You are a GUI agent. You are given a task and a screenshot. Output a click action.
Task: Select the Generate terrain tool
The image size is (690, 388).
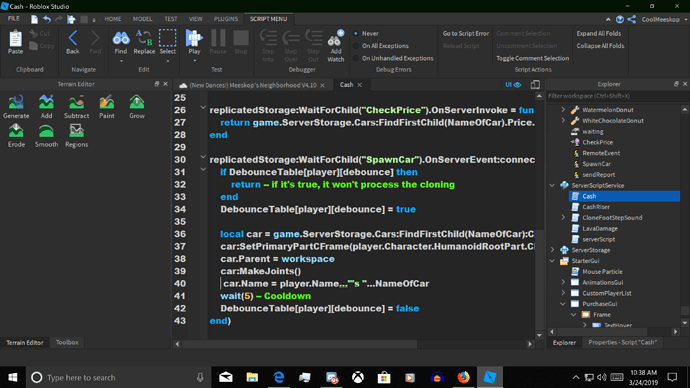coord(16,102)
